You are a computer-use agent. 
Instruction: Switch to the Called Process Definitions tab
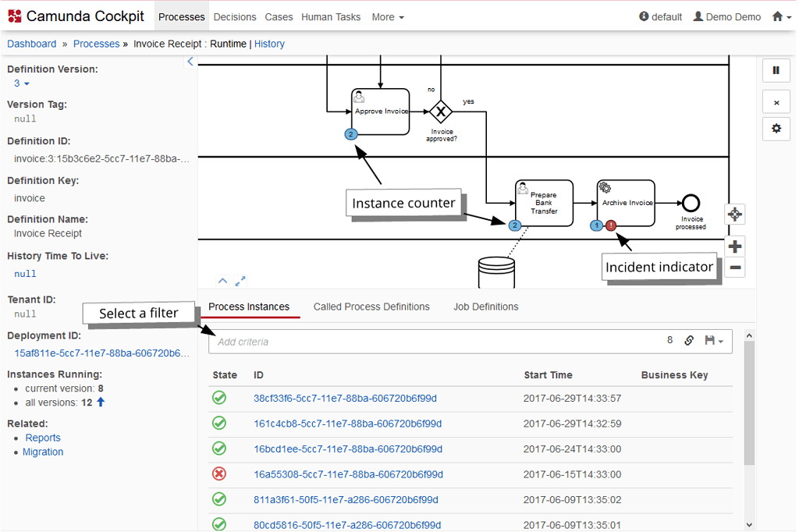tap(371, 307)
